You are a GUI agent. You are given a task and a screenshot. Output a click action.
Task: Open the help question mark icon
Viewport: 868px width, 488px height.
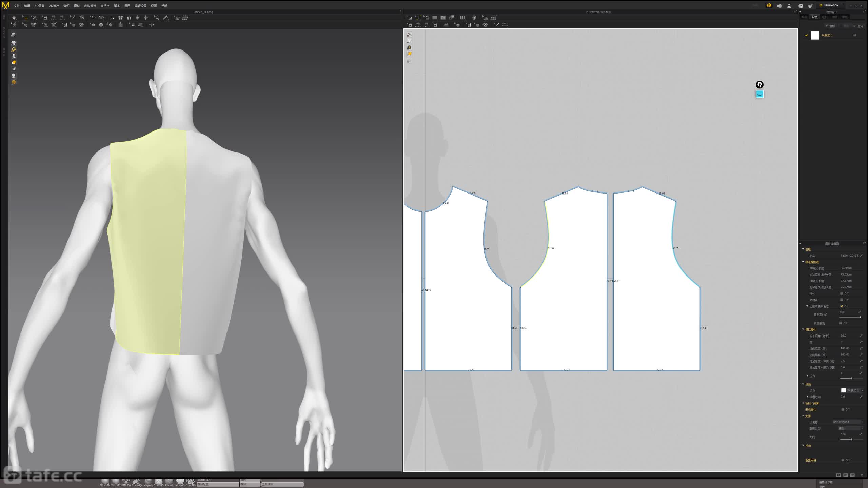[801, 6]
